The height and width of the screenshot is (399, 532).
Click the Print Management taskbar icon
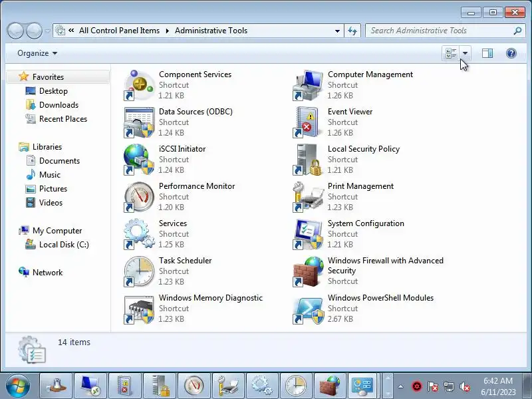click(x=228, y=386)
